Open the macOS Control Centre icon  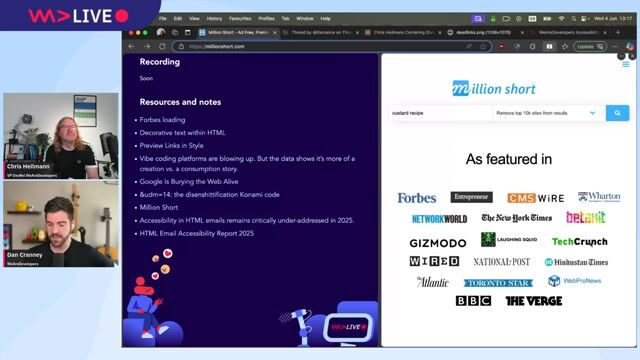(585, 19)
